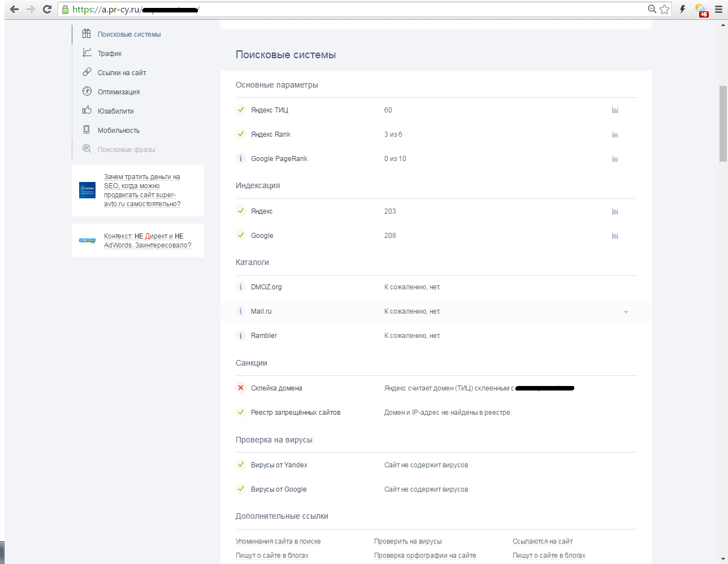Click the vertical page scrollbar thumb
The image size is (728, 564).
point(723,123)
